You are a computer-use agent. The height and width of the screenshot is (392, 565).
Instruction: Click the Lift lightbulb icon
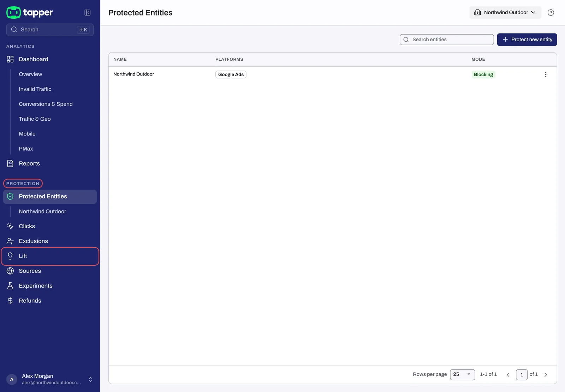(x=10, y=256)
